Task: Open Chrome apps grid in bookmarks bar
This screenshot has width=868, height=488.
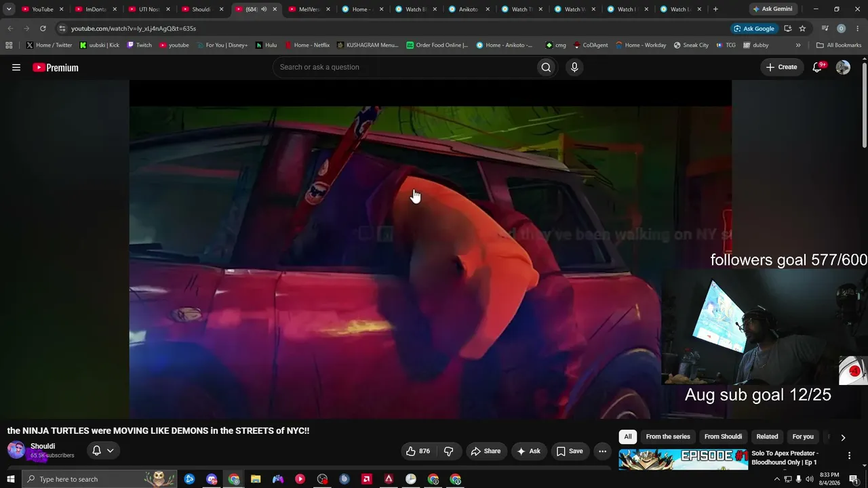Action: coord(9,45)
